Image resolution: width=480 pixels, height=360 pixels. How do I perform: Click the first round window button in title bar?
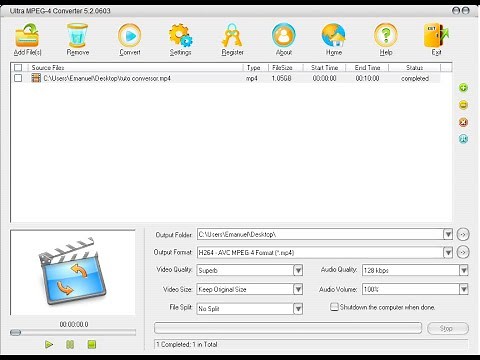pyautogui.click(x=456, y=11)
